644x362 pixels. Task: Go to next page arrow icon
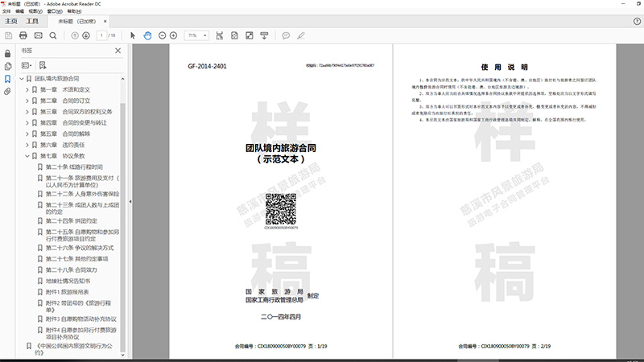coord(86,35)
